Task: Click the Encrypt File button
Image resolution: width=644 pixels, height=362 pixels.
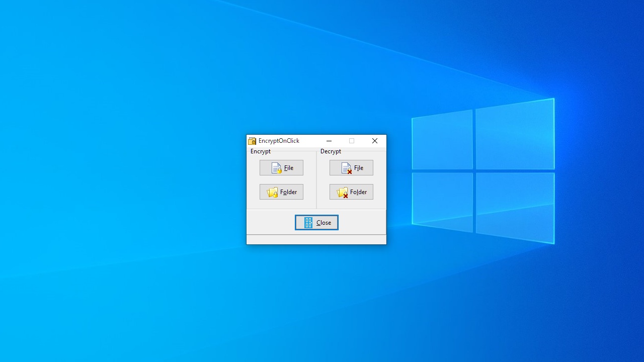Action: (x=281, y=167)
